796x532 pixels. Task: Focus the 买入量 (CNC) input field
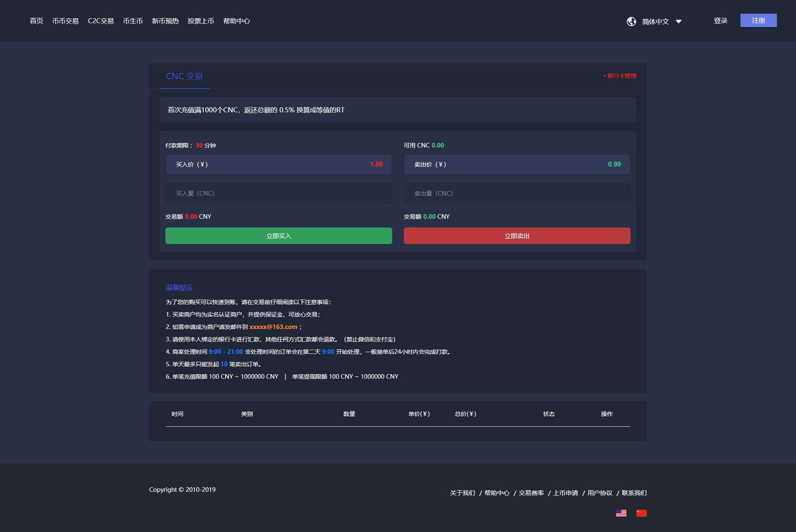coord(279,193)
